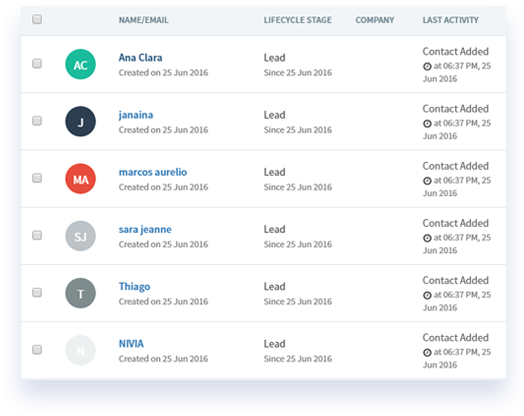Screen dimensions: 524x416
Task: Click the LAST ACTIVITY column header
Action: 450,20
